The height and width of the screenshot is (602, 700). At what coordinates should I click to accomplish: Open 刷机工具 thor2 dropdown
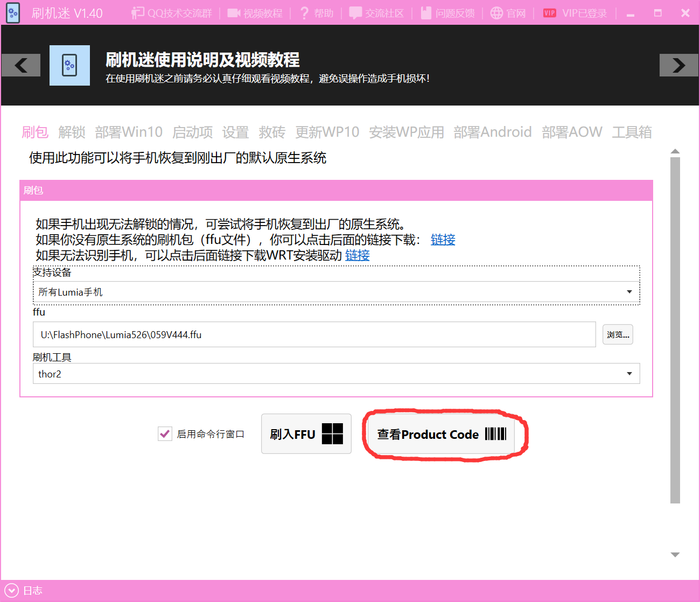(629, 374)
